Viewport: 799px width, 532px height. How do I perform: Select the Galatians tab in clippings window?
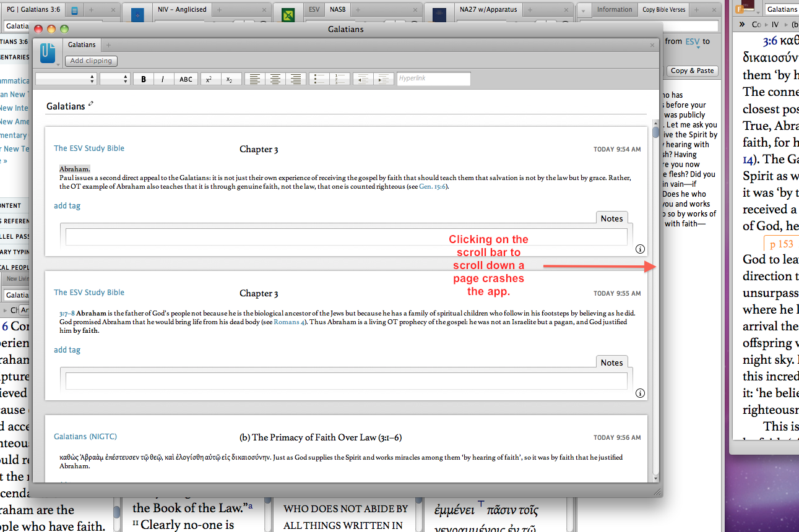(x=82, y=45)
